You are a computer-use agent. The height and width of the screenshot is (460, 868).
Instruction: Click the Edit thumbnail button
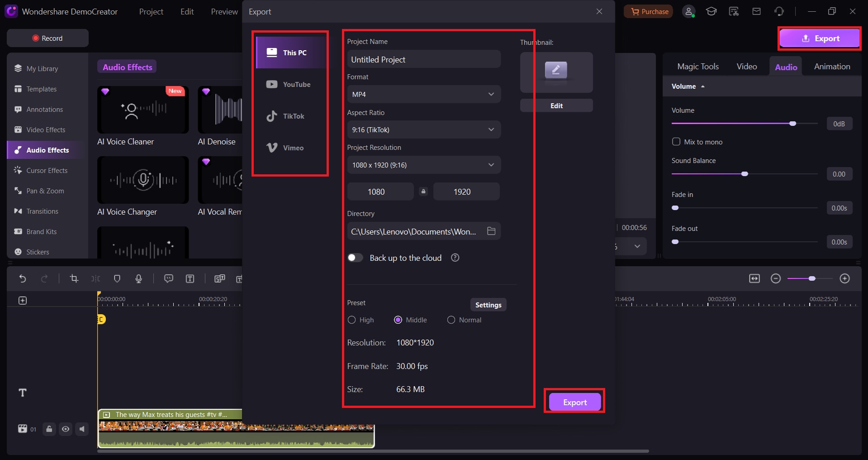point(556,105)
